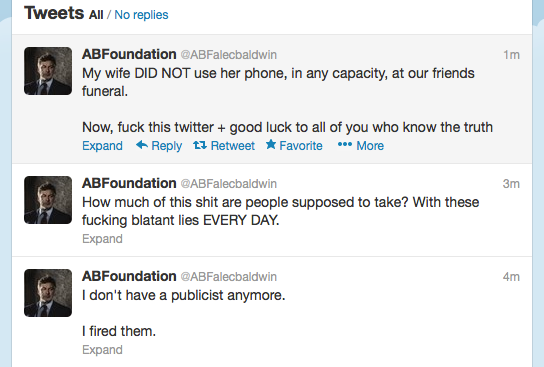Open the 1m timestamp link
The image size is (544, 367).
tap(511, 55)
